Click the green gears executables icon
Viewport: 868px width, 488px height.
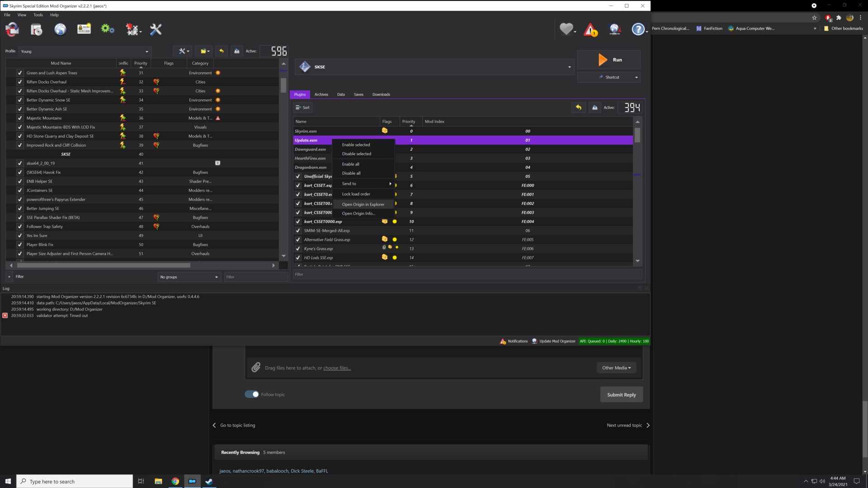point(108,30)
